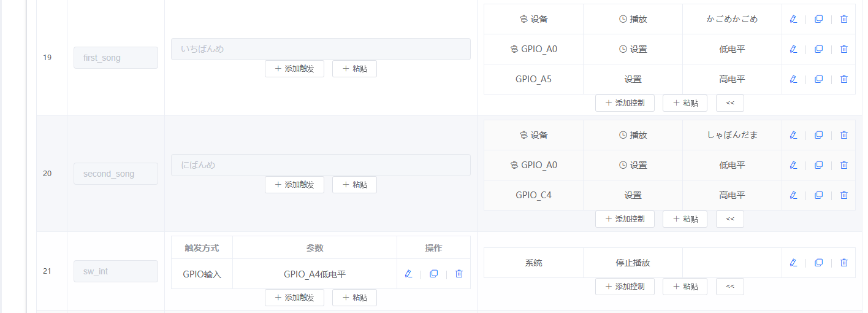Select the 系统 cell
This screenshot has width=868, height=313.
coord(533,263)
